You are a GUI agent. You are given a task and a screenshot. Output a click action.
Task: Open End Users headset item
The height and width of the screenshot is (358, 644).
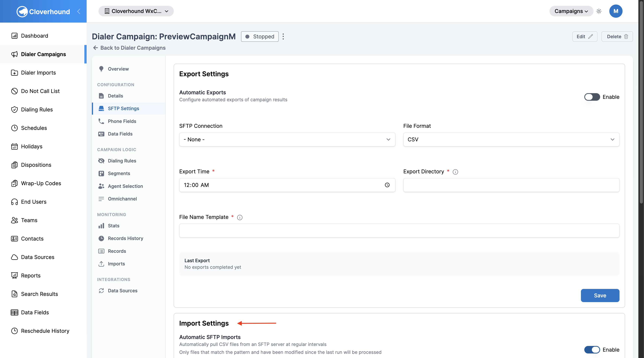point(28,202)
